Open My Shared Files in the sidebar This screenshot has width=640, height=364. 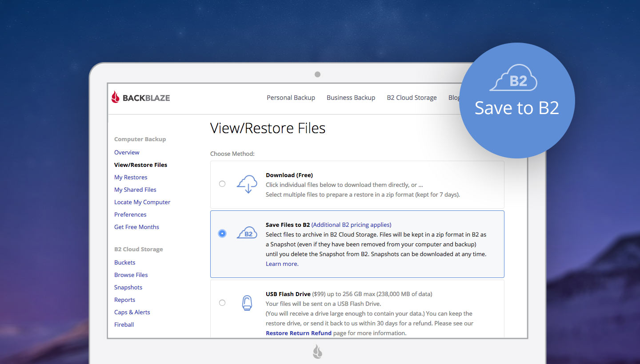click(135, 190)
